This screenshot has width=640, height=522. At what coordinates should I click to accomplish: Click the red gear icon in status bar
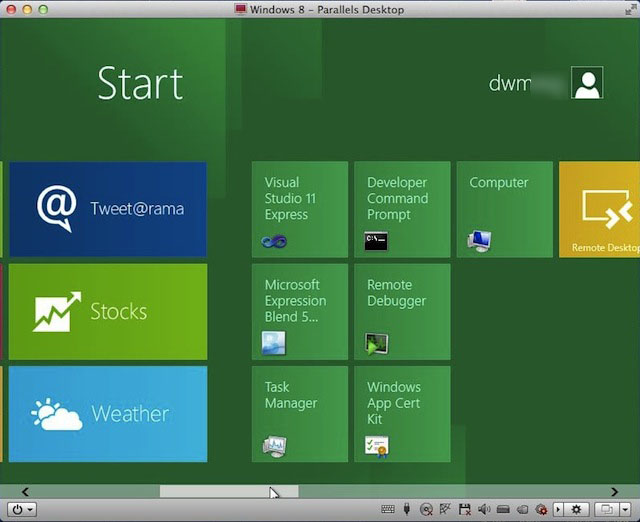[542, 509]
